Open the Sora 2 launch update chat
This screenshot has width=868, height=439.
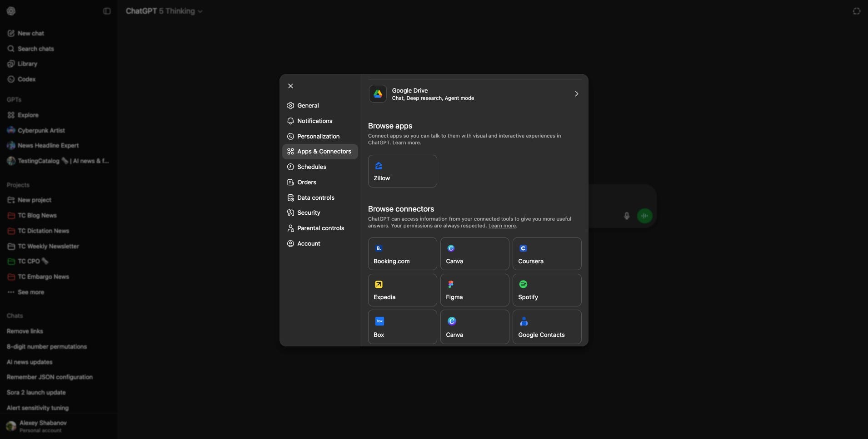coord(58,392)
